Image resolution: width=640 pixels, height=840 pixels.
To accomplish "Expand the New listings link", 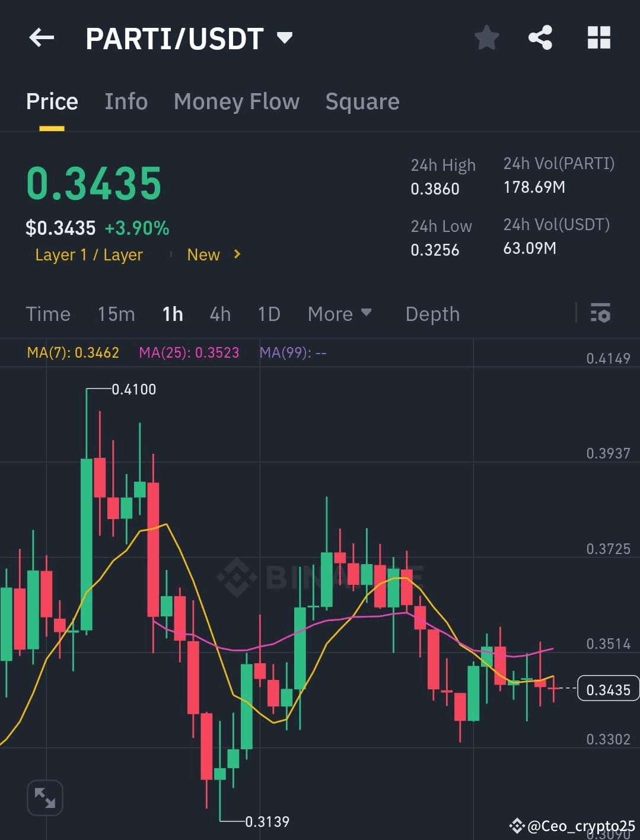I will click(212, 254).
